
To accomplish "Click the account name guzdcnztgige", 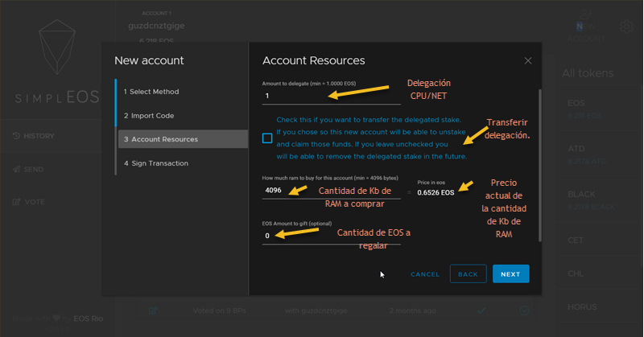I will tap(156, 26).
